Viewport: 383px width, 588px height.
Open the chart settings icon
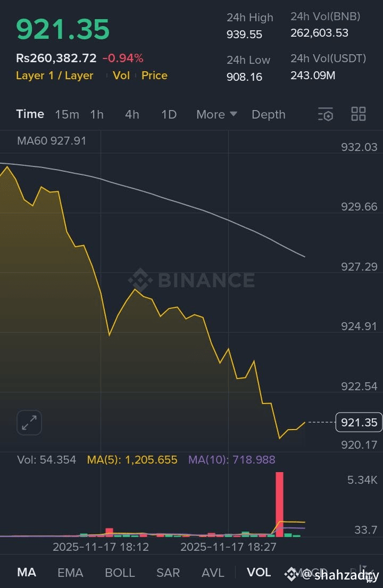pos(325,114)
